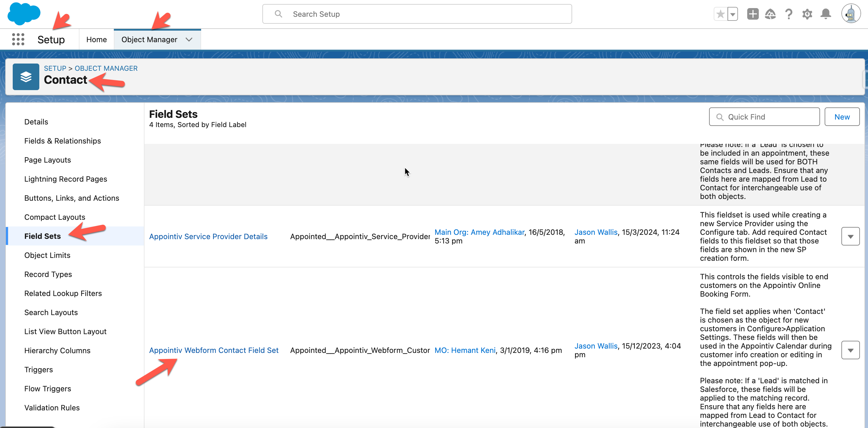Viewport: 868px width, 428px height.
Task: Click the Contact object layers icon
Action: (x=26, y=77)
